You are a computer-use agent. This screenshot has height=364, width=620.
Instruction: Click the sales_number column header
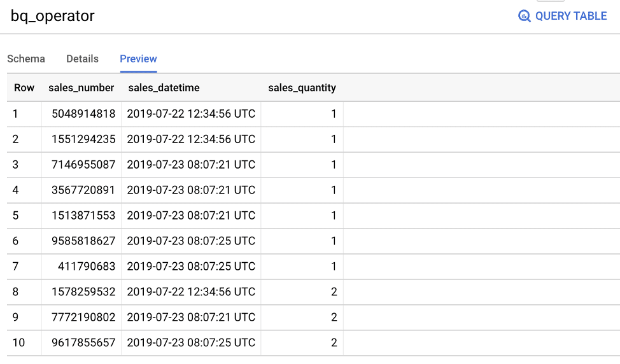point(81,88)
